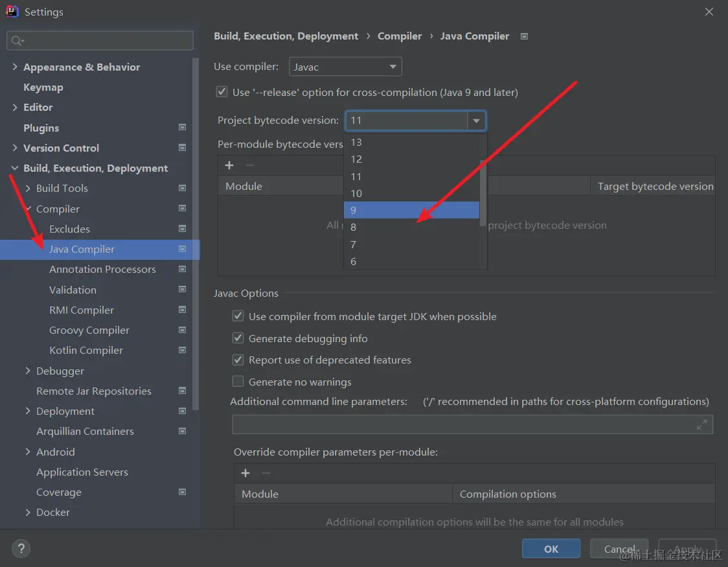Choose bytecode version 12 from list
The width and height of the screenshot is (728, 567).
click(411, 159)
